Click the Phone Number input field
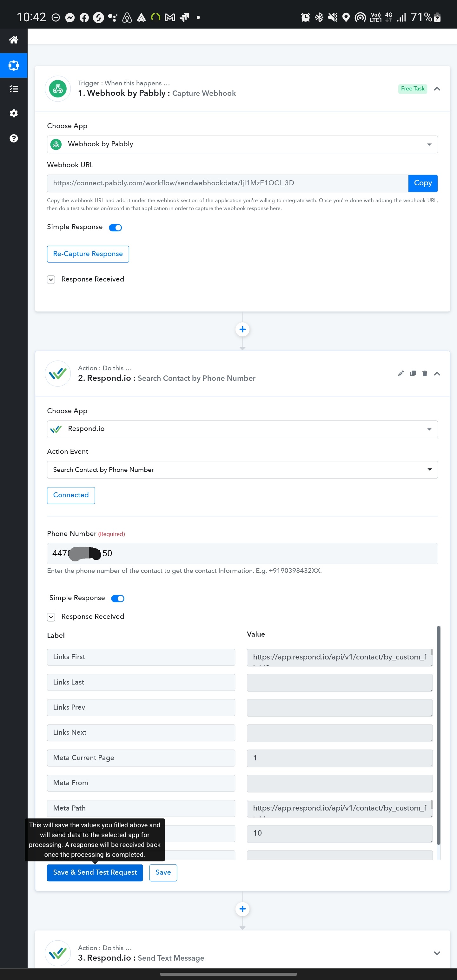This screenshot has width=457, height=980. coord(242,553)
